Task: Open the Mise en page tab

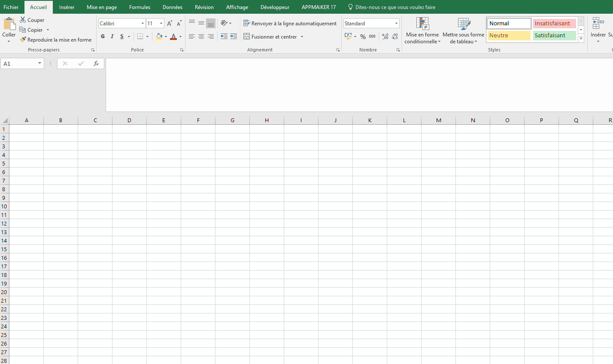Action: (102, 7)
